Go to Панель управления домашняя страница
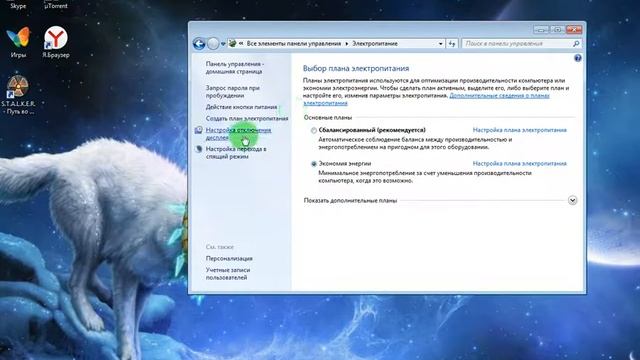Viewport: 640px width, 360px height. click(234, 68)
